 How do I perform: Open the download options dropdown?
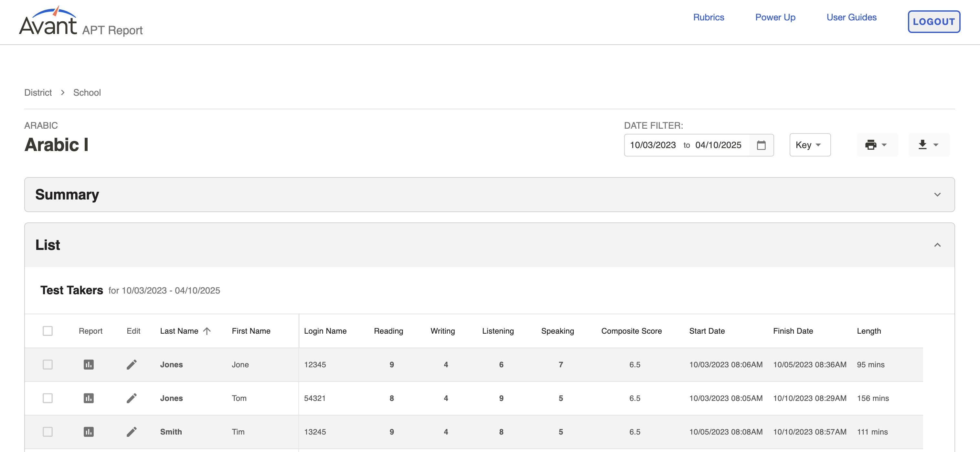click(x=929, y=145)
